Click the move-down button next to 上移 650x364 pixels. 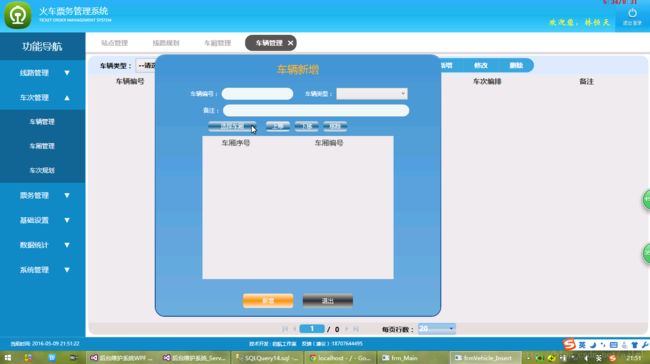click(306, 126)
